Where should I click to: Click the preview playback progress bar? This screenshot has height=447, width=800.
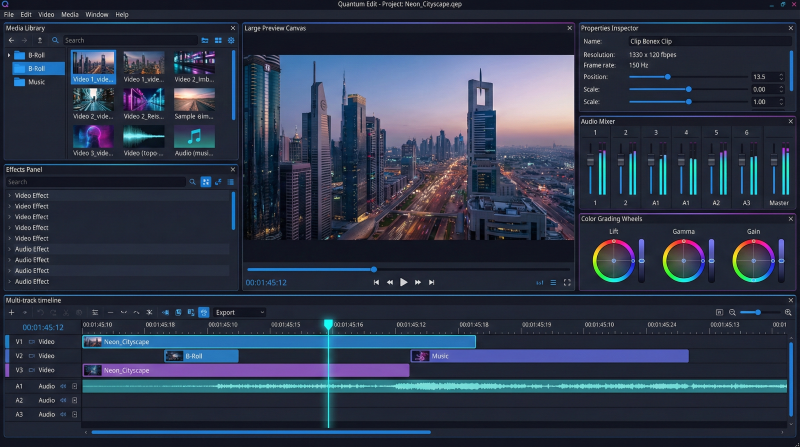point(408,269)
